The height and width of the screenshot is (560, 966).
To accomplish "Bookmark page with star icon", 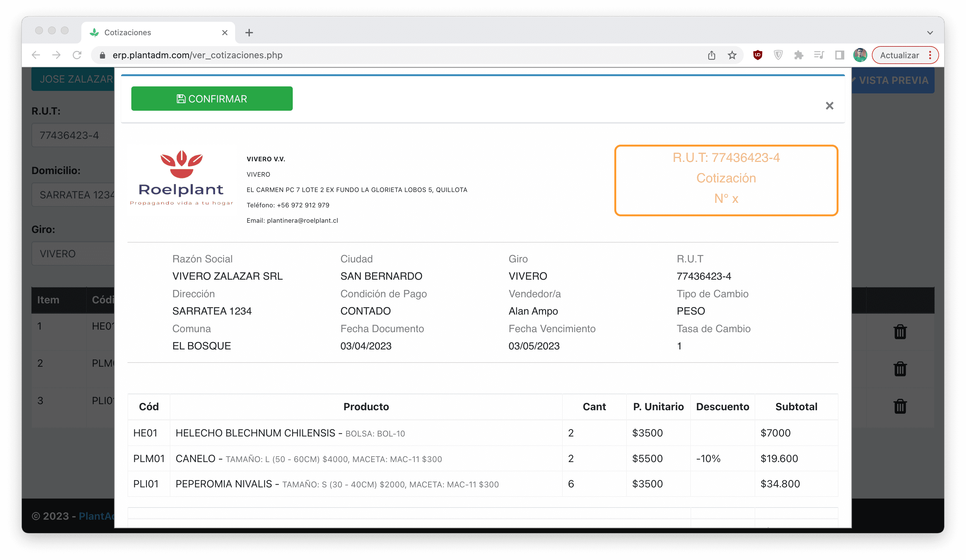I will coord(732,55).
